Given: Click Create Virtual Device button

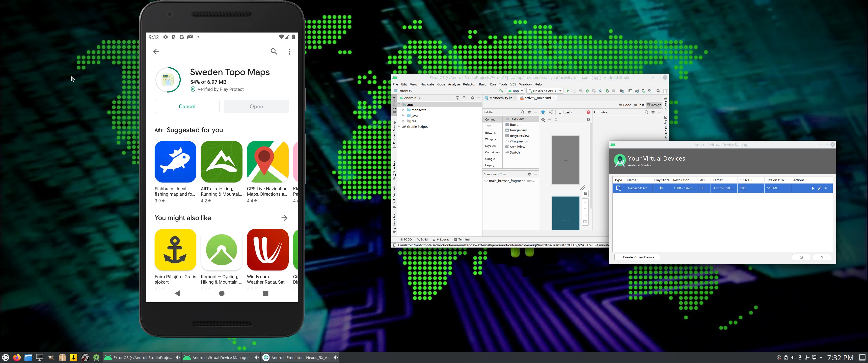Looking at the screenshot, I should click(637, 257).
